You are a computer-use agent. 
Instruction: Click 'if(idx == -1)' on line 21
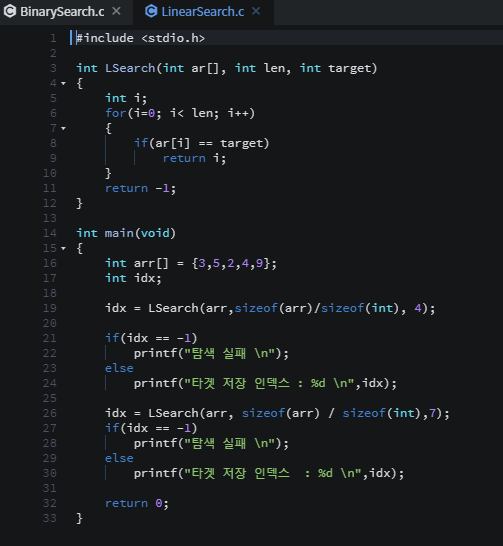coord(151,338)
